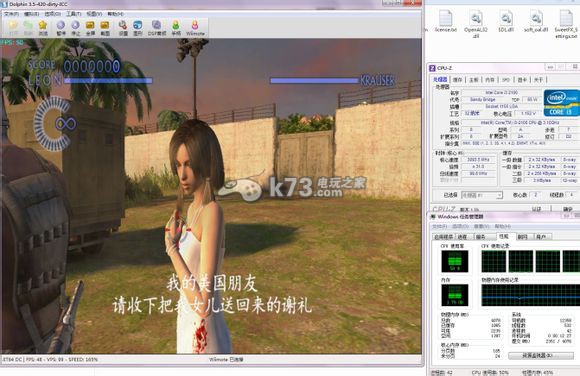Click the Task Manager title bar icon

432,216
